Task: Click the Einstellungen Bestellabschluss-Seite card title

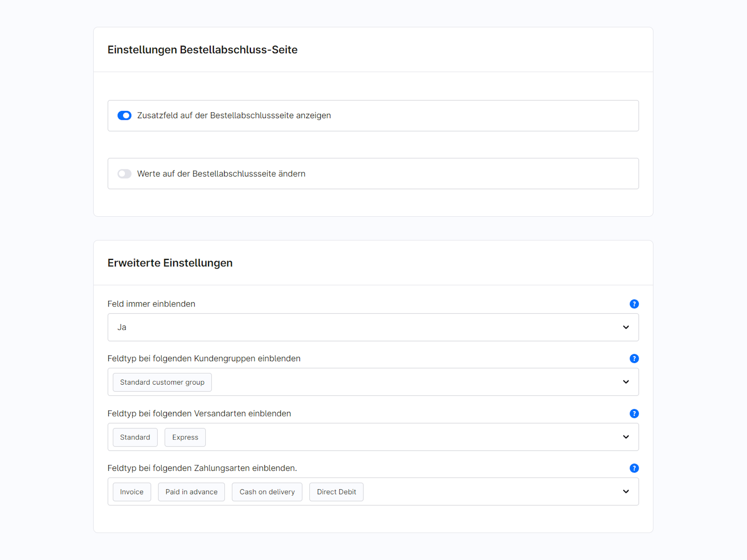Action: (202, 50)
